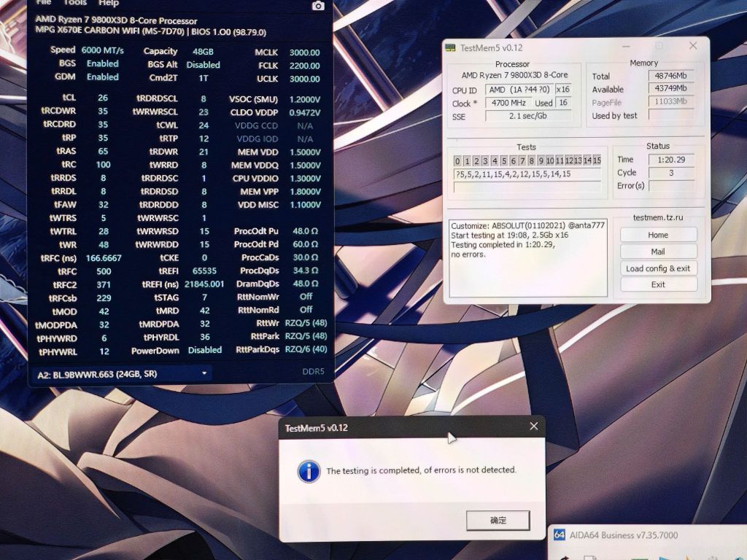The image size is (747, 560).
Task: Click the AIDA64 Business icon at bottom right
Action: tap(558, 534)
